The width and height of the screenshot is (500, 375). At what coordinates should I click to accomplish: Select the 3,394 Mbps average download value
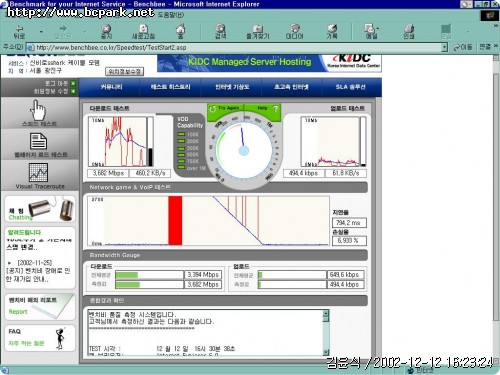coord(203,275)
